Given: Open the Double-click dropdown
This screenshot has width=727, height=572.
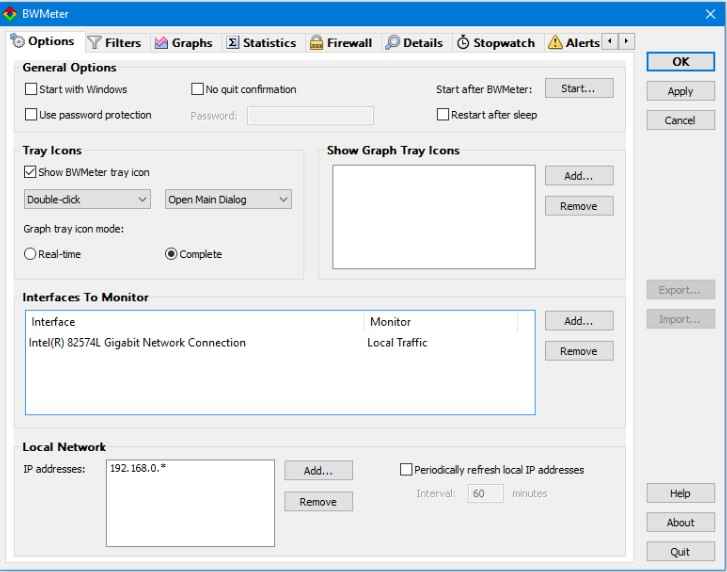Looking at the screenshot, I should (x=87, y=200).
